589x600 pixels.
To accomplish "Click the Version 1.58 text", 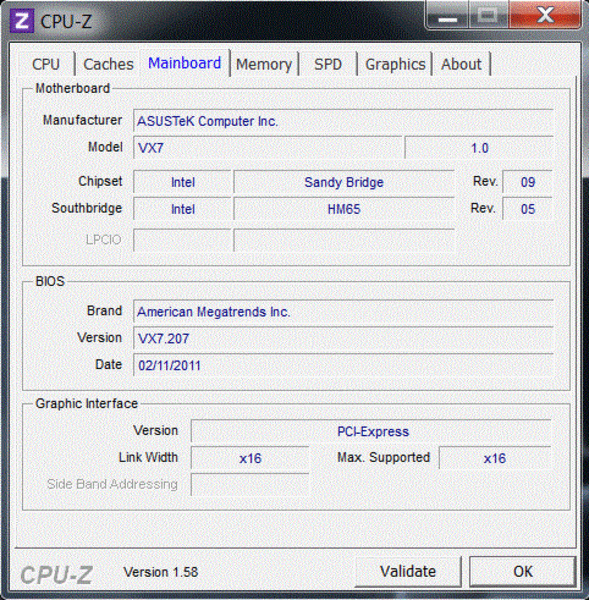I will coord(161,572).
